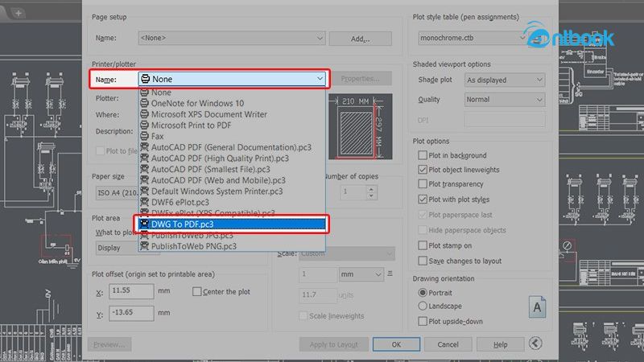
Task: Increase number of copies with stepper
Action: click(371, 189)
